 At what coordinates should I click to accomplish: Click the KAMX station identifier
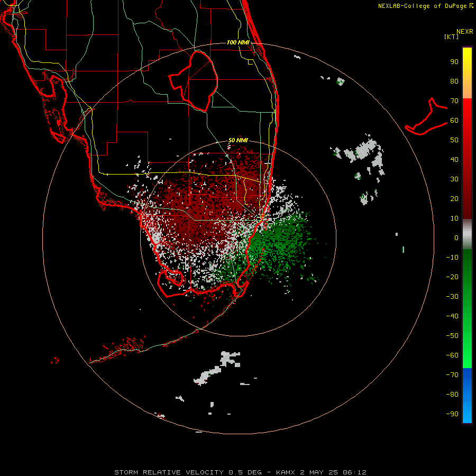click(286, 472)
